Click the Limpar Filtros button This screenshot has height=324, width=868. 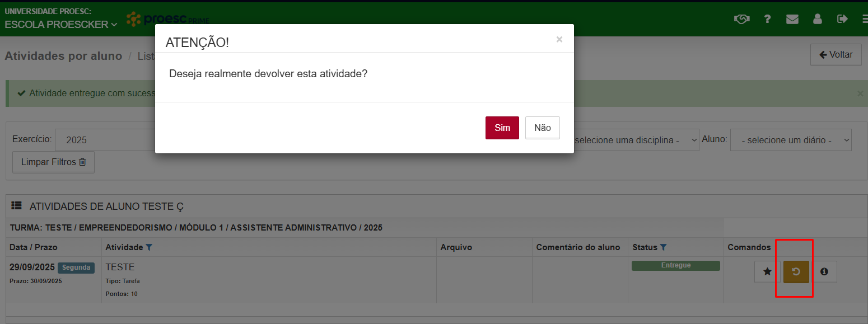(53, 162)
